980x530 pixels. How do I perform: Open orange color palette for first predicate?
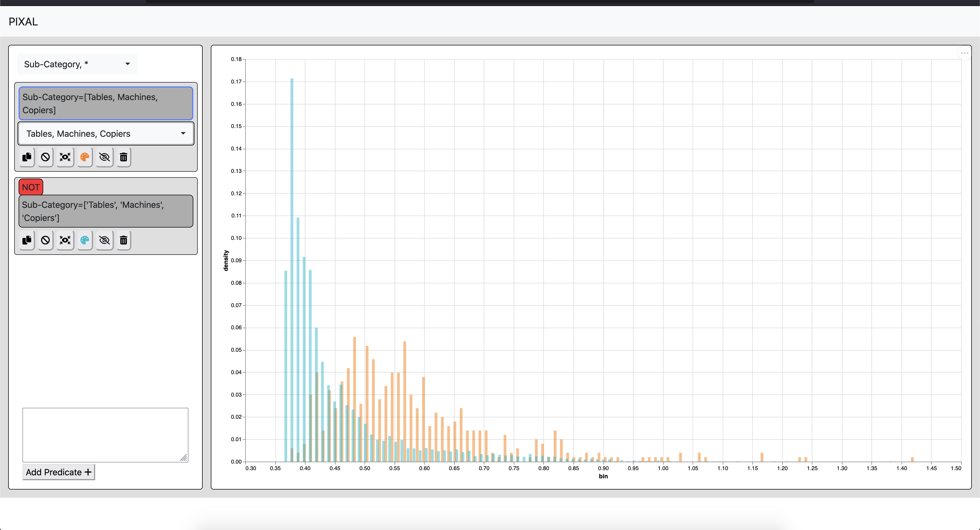pyautogui.click(x=85, y=157)
